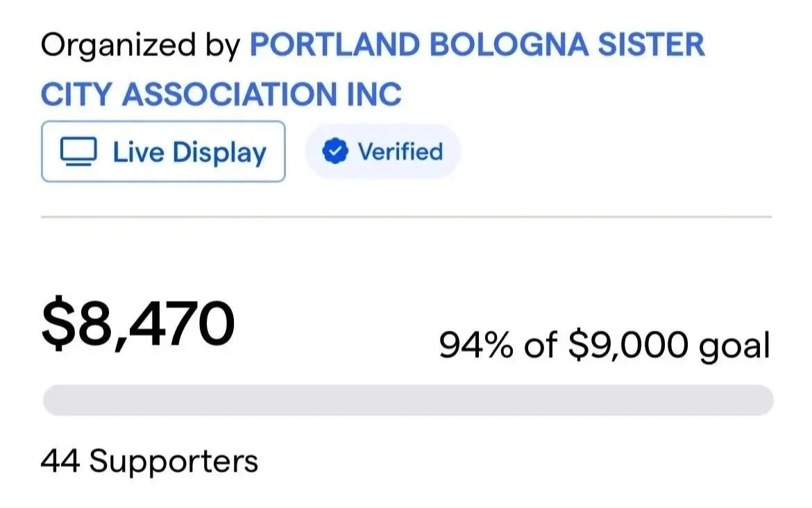Click the gray fundraising progress bar
The width and height of the screenshot is (812, 508).
pos(408,400)
